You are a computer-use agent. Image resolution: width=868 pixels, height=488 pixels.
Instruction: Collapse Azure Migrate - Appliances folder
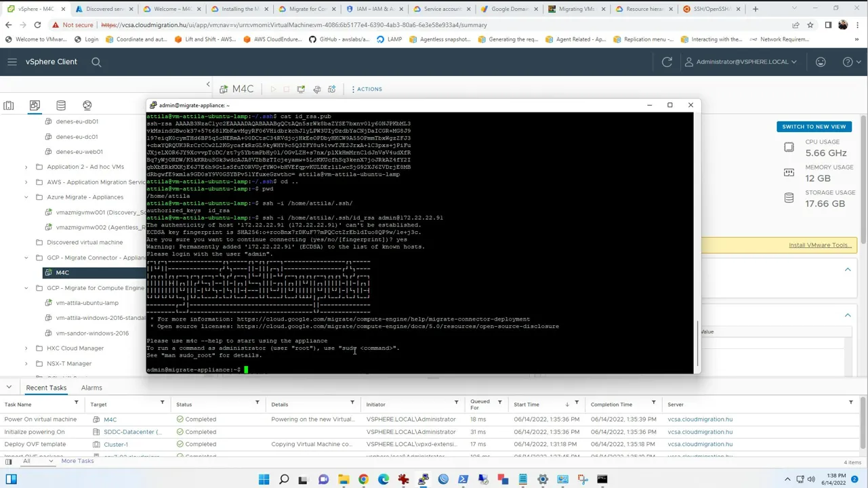click(x=26, y=197)
